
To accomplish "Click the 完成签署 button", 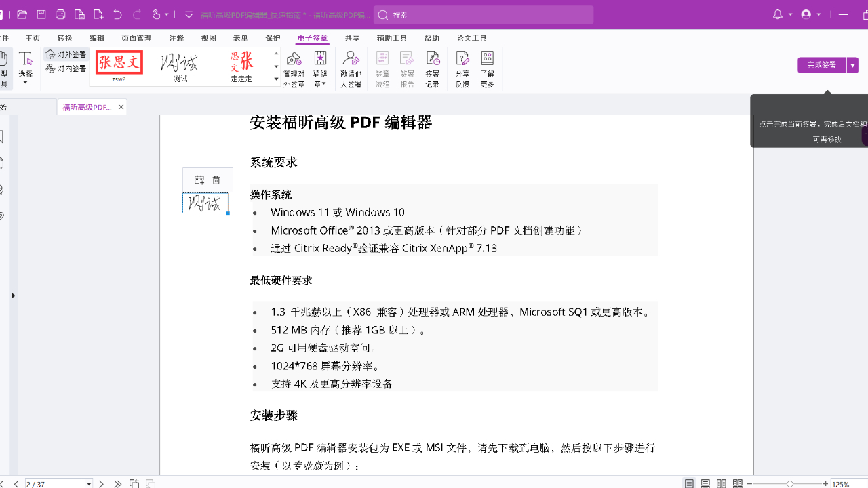I will click(821, 65).
